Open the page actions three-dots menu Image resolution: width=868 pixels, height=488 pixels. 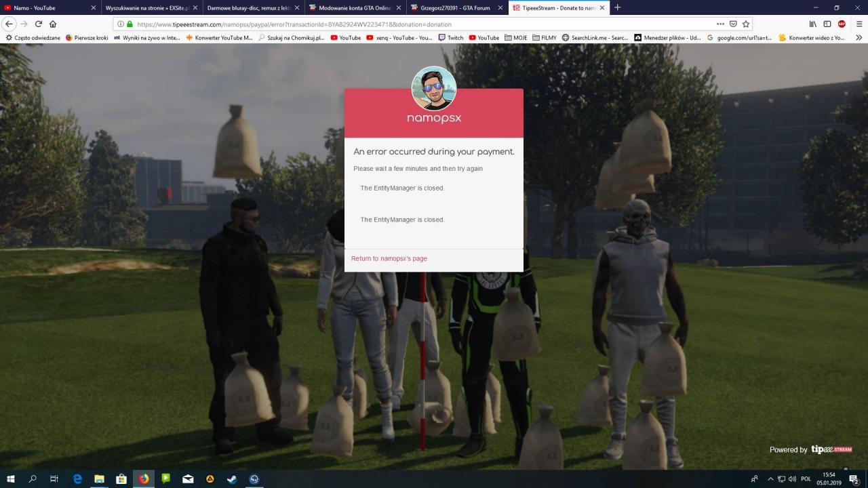tap(720, 24)
